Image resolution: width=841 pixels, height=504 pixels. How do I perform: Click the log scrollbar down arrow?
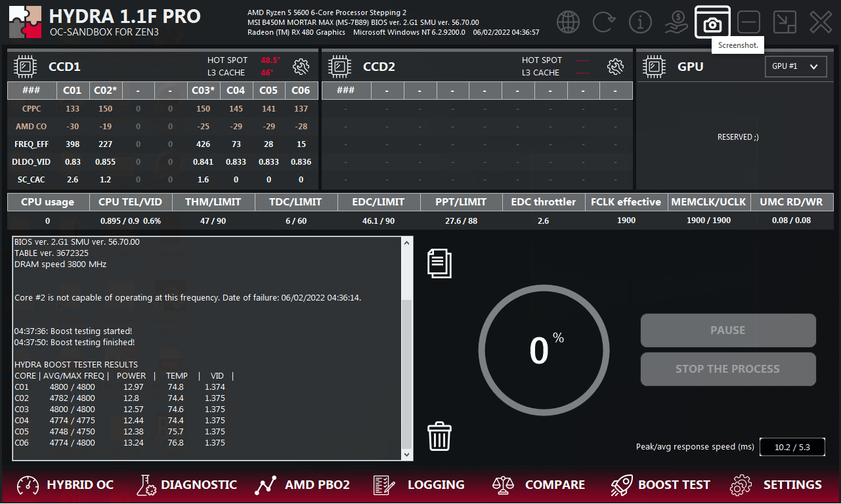pos(406,454)
